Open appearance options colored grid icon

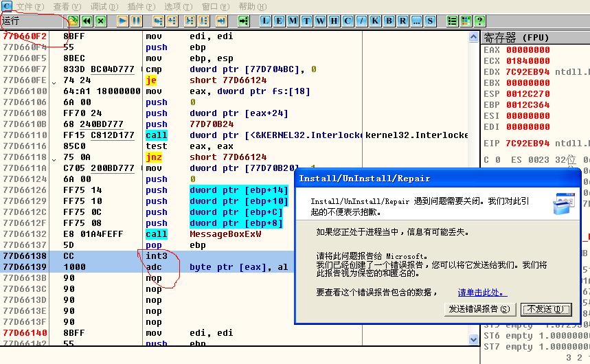point(466,21)
